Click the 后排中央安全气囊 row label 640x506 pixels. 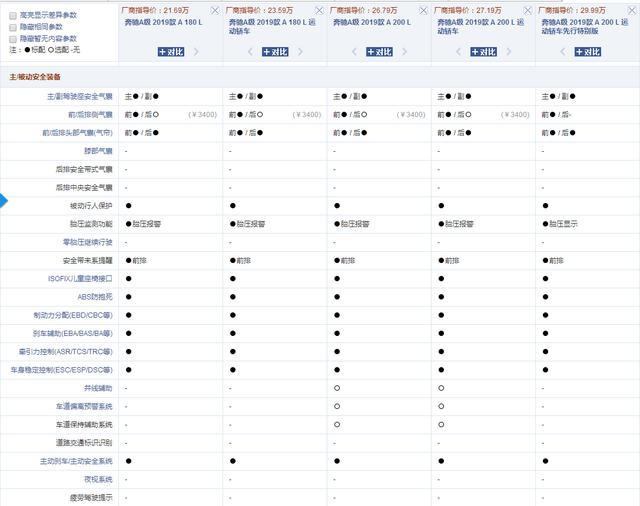coord(84,188)
